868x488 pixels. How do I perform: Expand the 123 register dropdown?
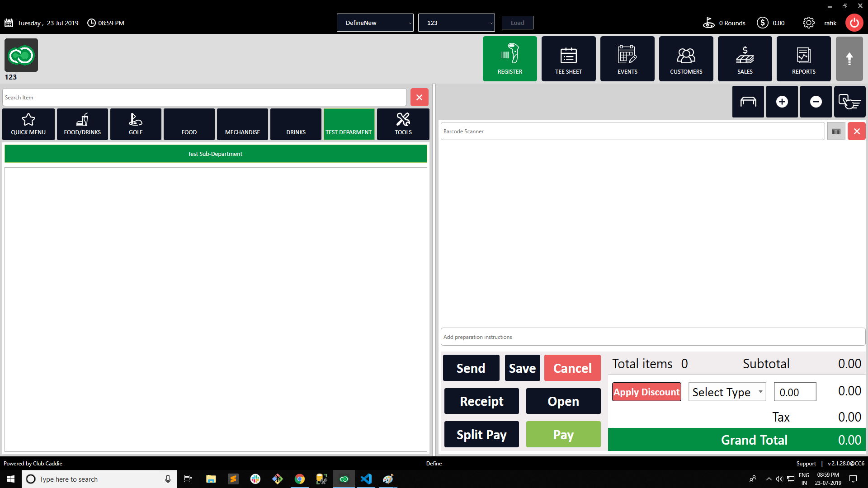[456, 23]
